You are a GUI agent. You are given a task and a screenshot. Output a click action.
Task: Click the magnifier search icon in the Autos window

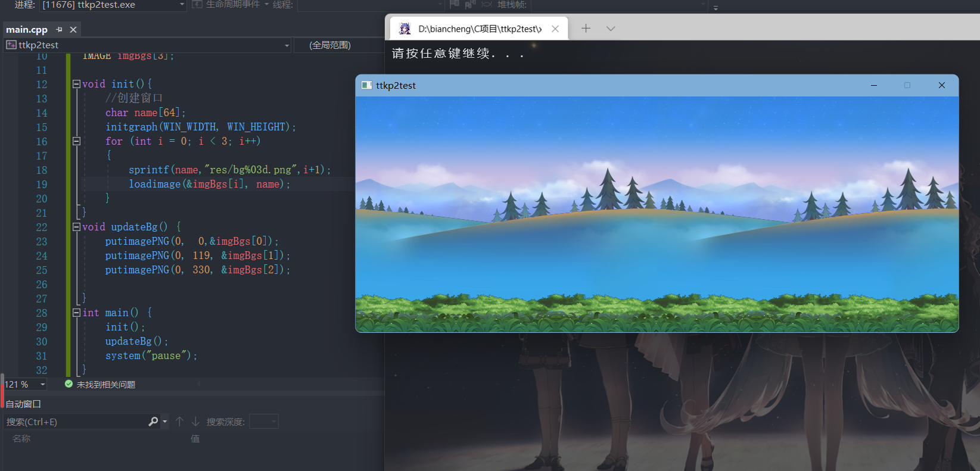click(153, 422)
